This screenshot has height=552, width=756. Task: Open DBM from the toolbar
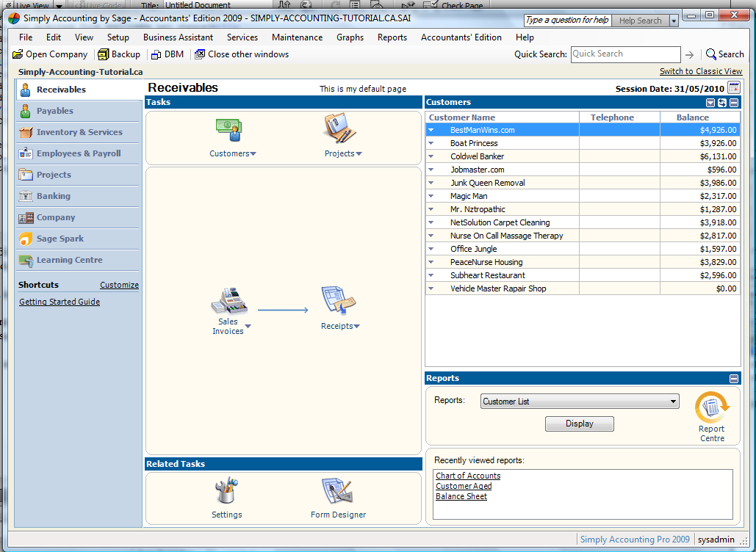click(x=168, y=54)
